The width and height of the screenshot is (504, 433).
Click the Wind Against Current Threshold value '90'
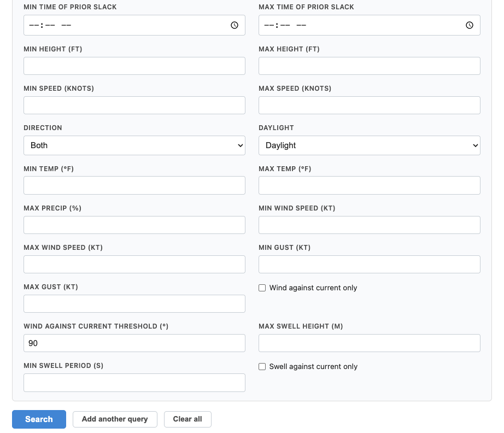pyautogui.click(x=134, y=343)
